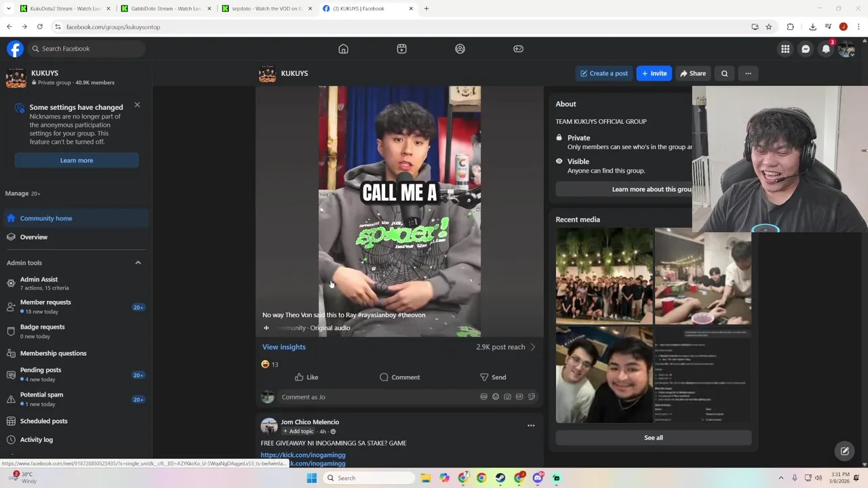This screenshot has width=868, height=488.
Task: Open options menu on Jom Chico Melencio post
Action: [x=531, y=426]
